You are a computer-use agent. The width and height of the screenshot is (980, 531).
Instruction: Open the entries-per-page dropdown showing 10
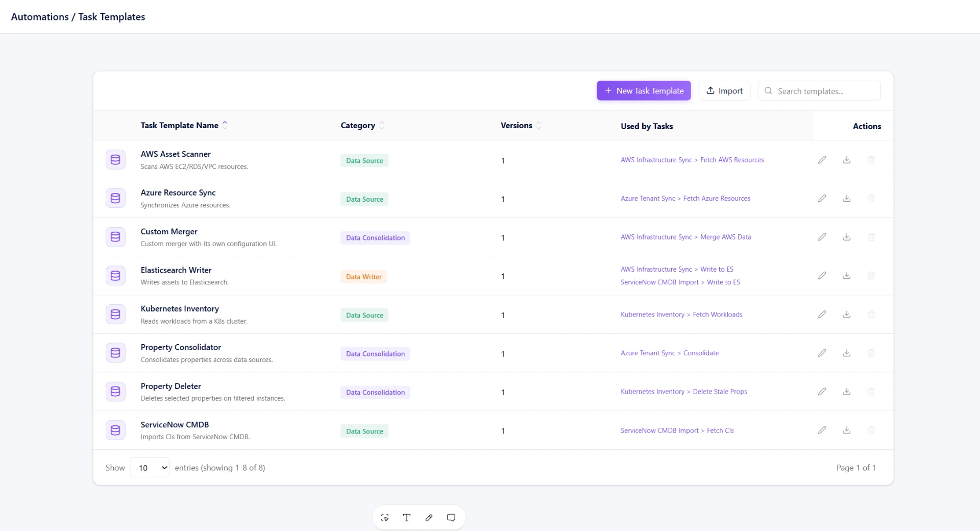click(150, 468)
